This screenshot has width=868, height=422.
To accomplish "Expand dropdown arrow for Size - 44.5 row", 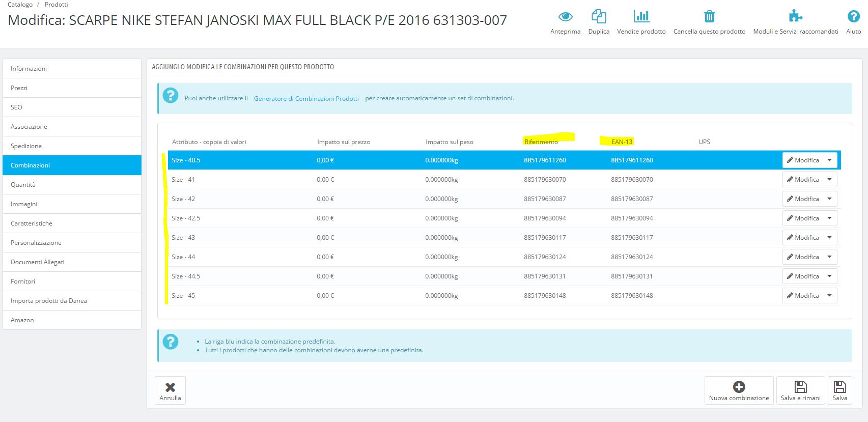I will [x=830, y=276].
